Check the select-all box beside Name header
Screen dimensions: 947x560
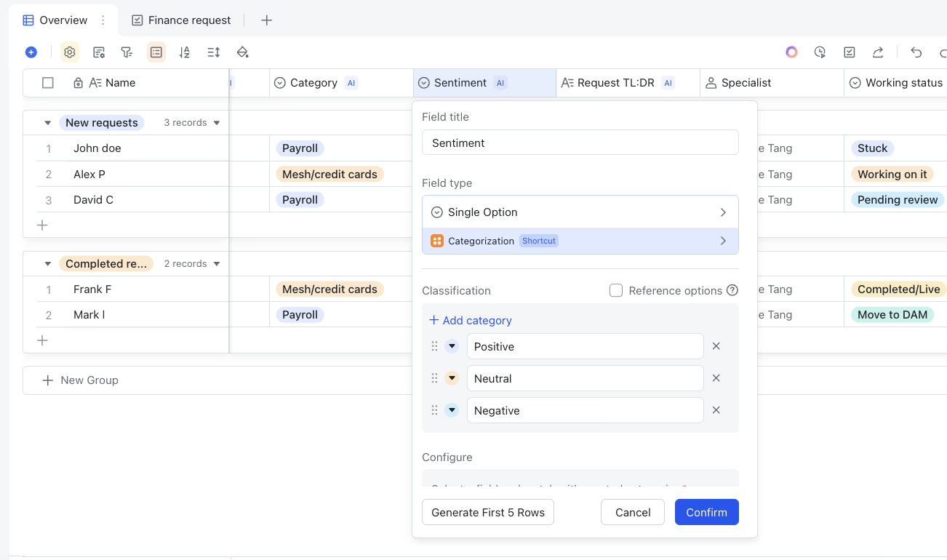pyautogui.click(x=48, y=83)
